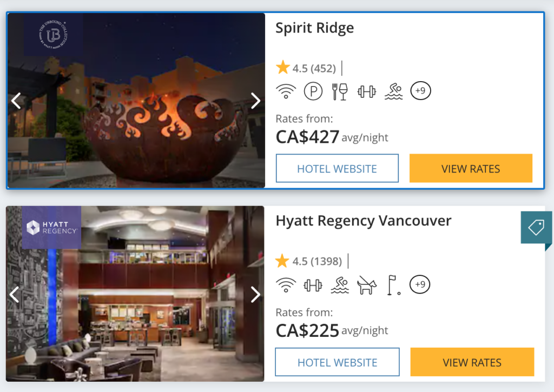Click Hyatt Regency Vancouver's WiFi icon
The height and width of the screenshot is (392, 554).
[x=286, y=285]
